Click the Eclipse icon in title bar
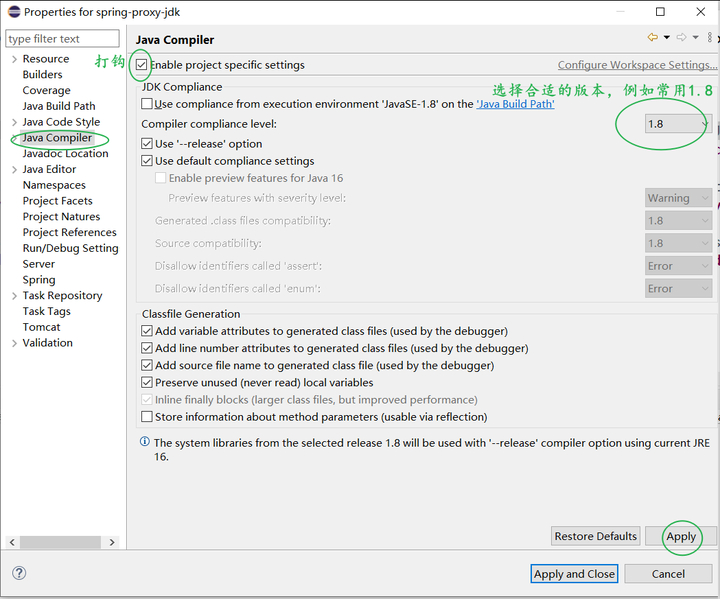This screenshot has width=720, height=599. coord(12,12)
